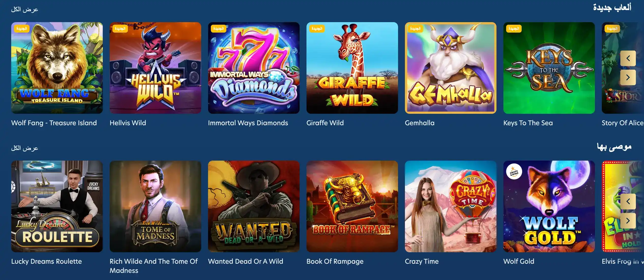Launch the Crazy Time game thumbnail
Screen dimensions: 644x280
click(x=451, y=206)
